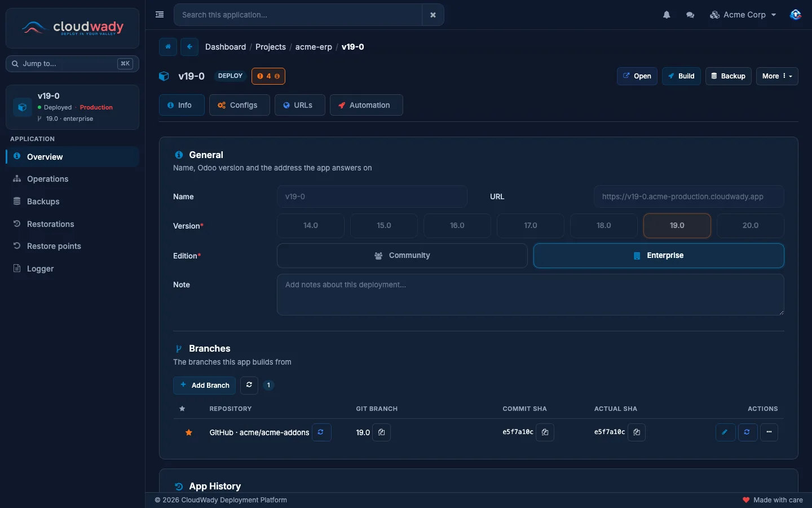Go to acme-erp in the breadcrumb
This screenshot has width=812, height=508.
coord(314,47)
